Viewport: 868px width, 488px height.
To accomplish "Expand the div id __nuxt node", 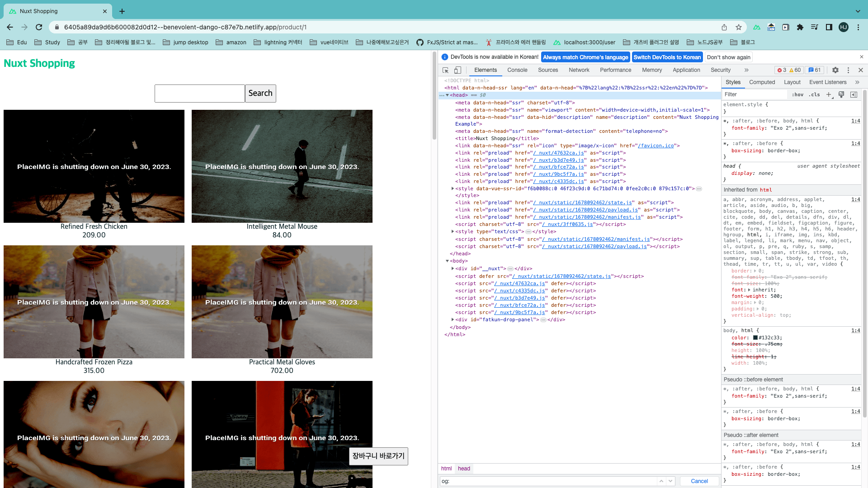I will (x=453, y=269).
